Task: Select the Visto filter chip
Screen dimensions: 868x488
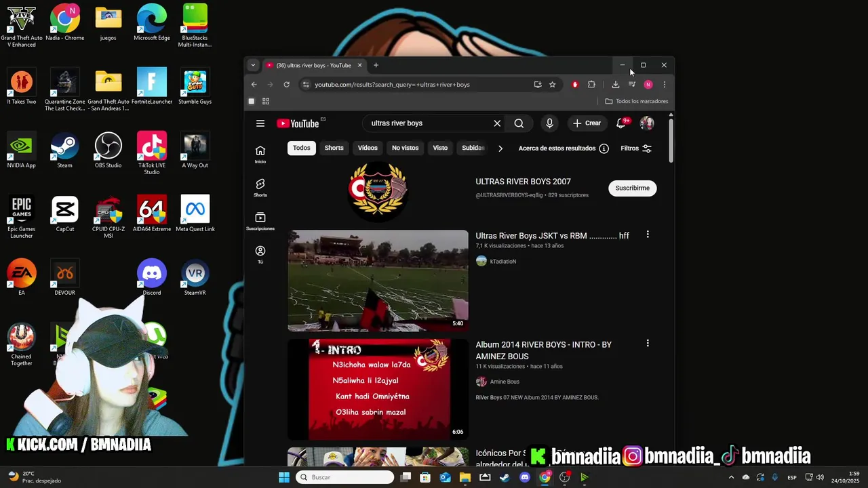Action: coord(440,148)
